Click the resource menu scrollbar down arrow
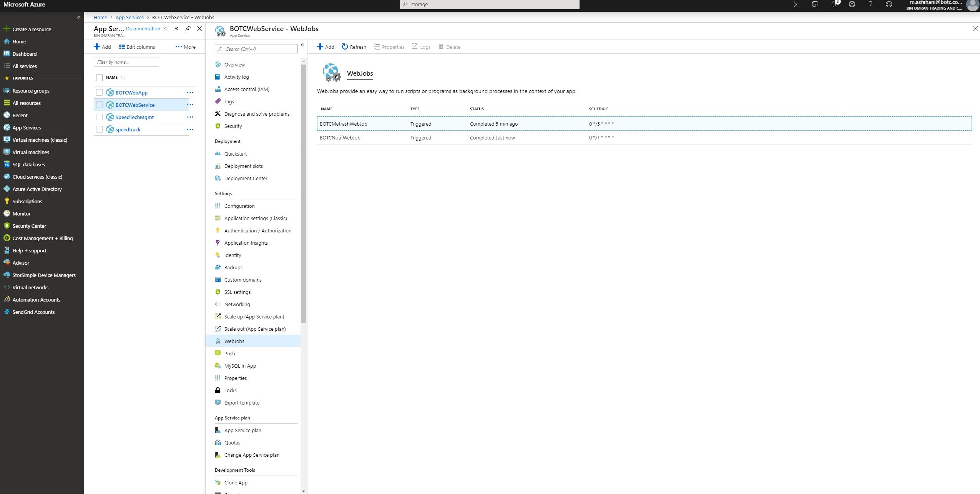 tap(304, 491)
